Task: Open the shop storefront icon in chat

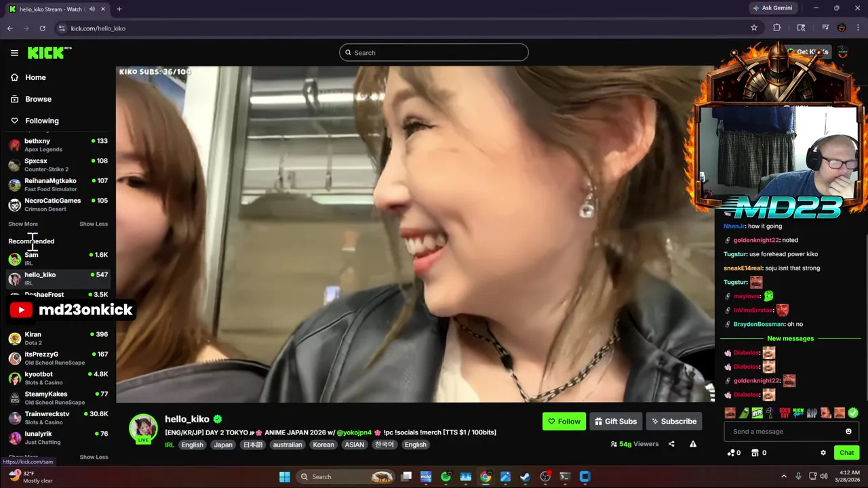Action: tap(755, 453)
